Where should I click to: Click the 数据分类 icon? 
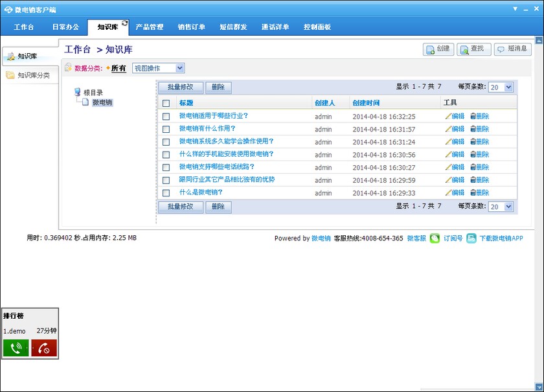click(x=69, y=67)
